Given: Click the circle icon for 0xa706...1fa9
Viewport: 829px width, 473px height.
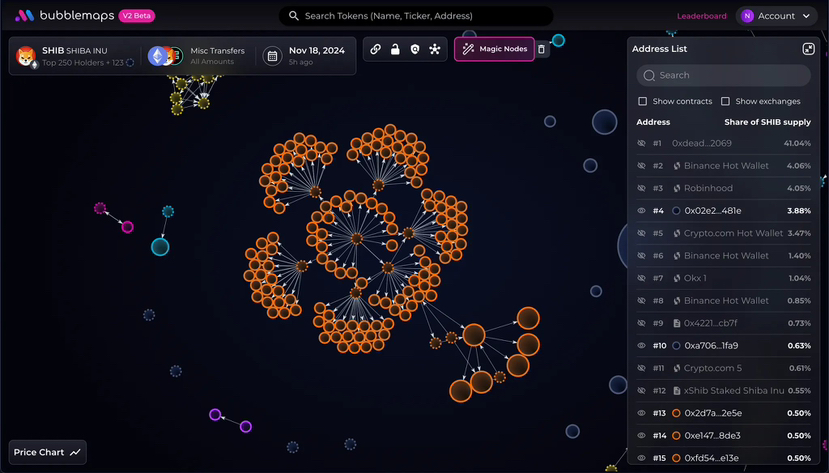Looking at the screenshot, I should click(x=676, y=346).
